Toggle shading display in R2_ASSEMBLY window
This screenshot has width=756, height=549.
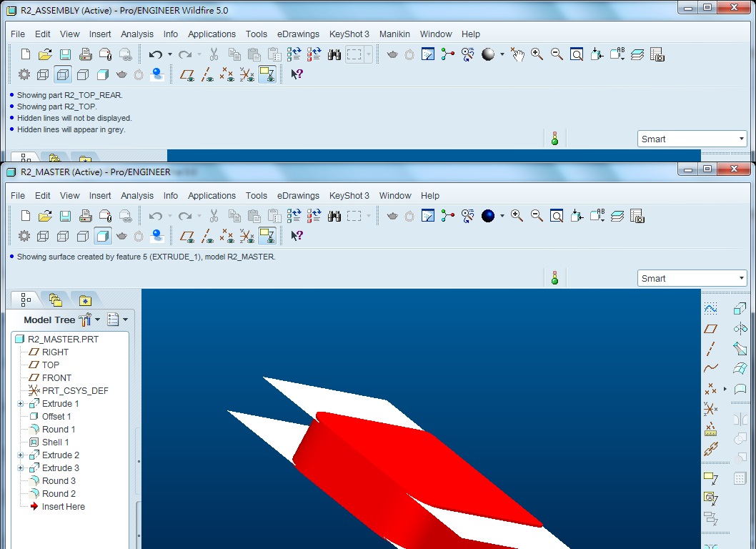(x=103, y=74)
